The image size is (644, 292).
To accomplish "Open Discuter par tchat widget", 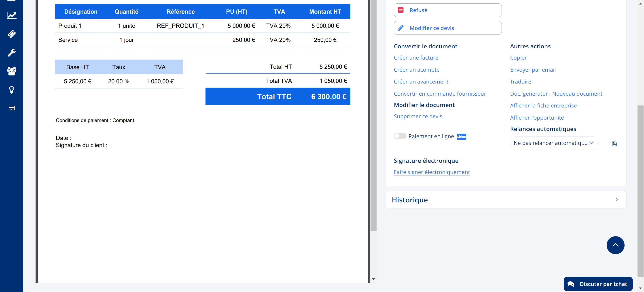I will coord(598,284).
